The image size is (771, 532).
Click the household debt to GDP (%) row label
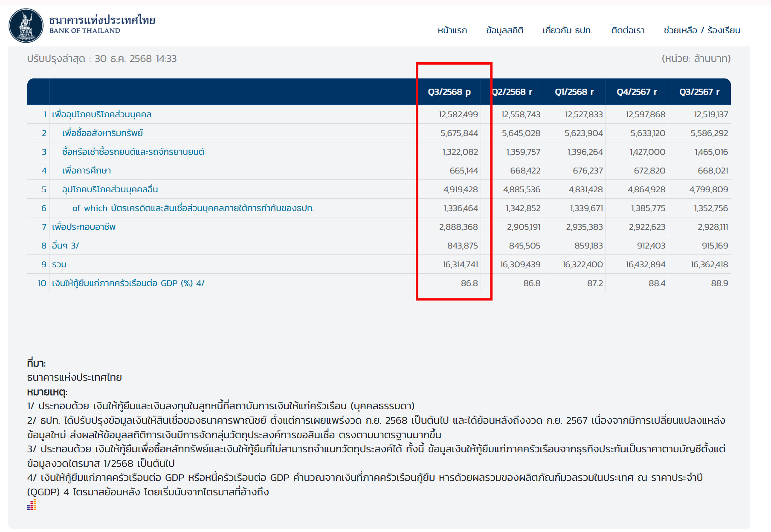click(128, 283)
